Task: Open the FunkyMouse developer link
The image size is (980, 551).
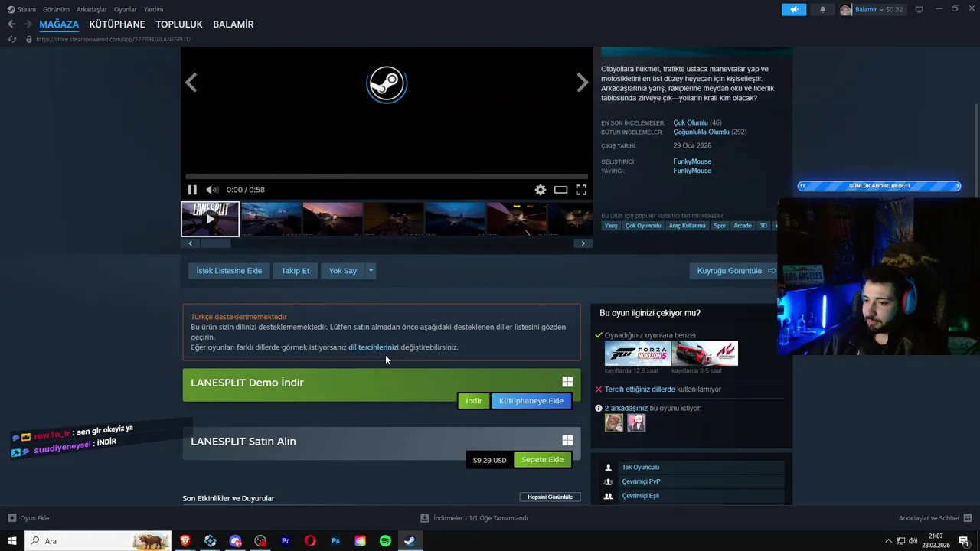Action: click(x=692, y=161)
